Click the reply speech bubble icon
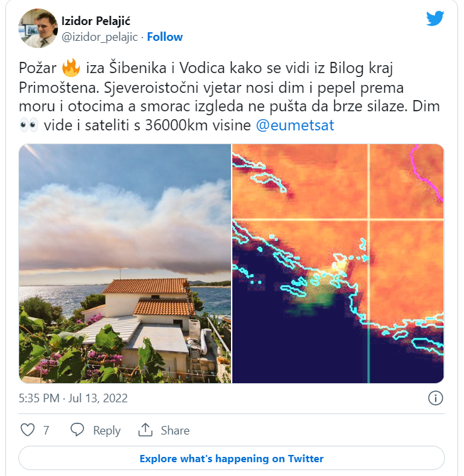464x476 pixels. pyautogui.click(x=78, y=430)
